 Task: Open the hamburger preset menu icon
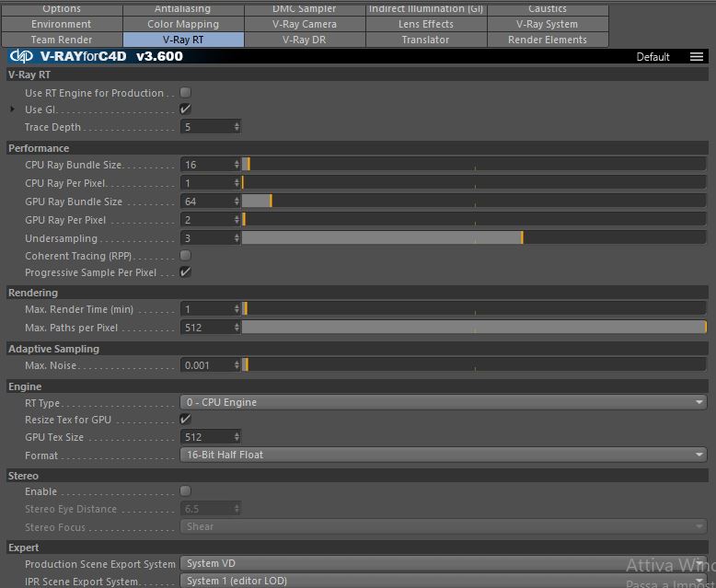coord(697,57)
